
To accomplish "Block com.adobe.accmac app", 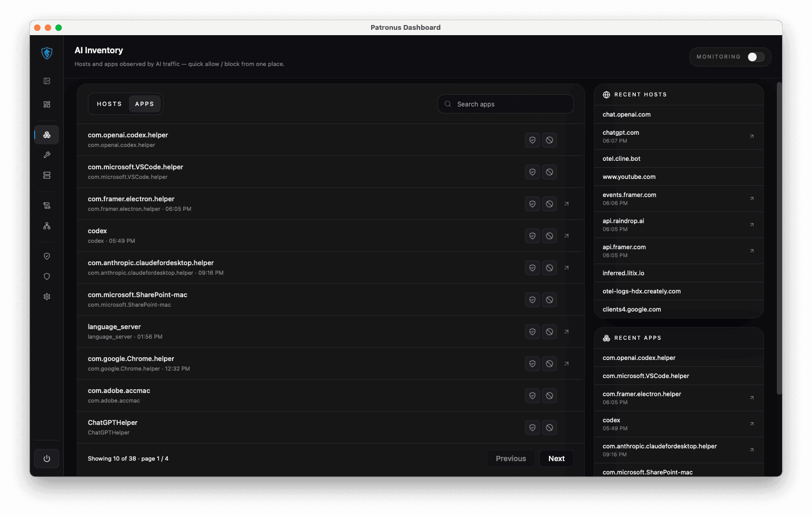I will 549,396.
